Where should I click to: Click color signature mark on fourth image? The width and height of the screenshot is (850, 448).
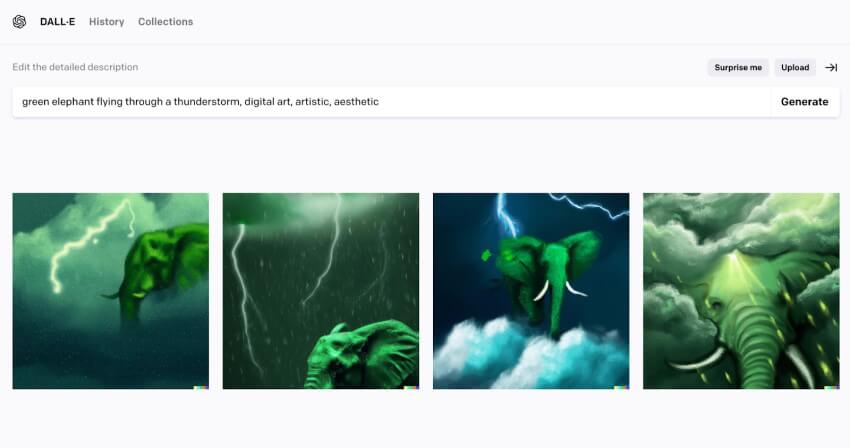tap(832, 387)
